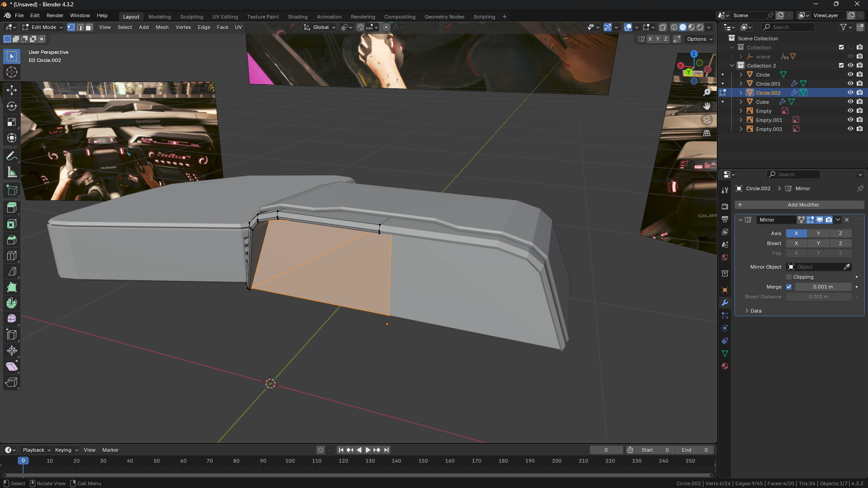Select the Knife tool
Screen dimensions: 868x488
[12, 271]
